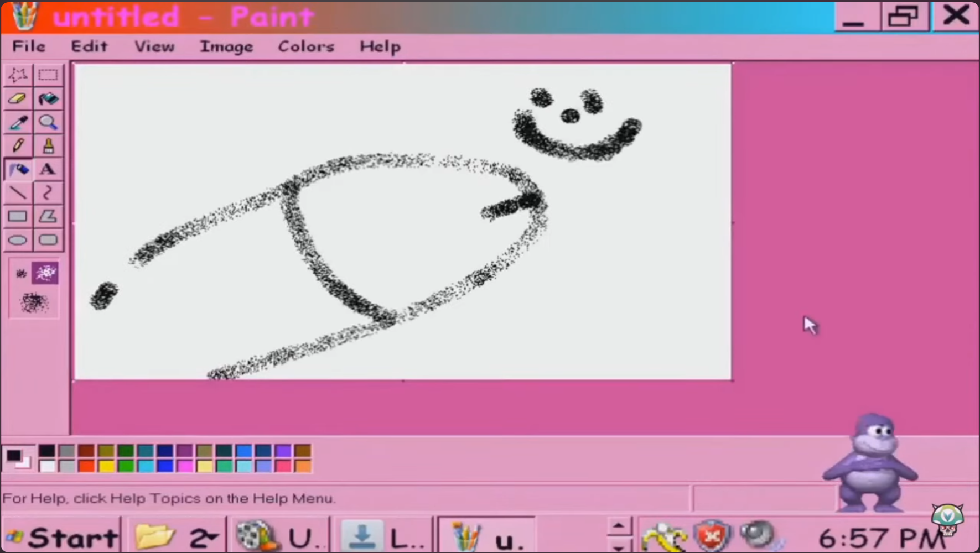Viewport: 980px width, 553px height.
Task: Pick the orange palette swatch
Action: tap(303, 466)
